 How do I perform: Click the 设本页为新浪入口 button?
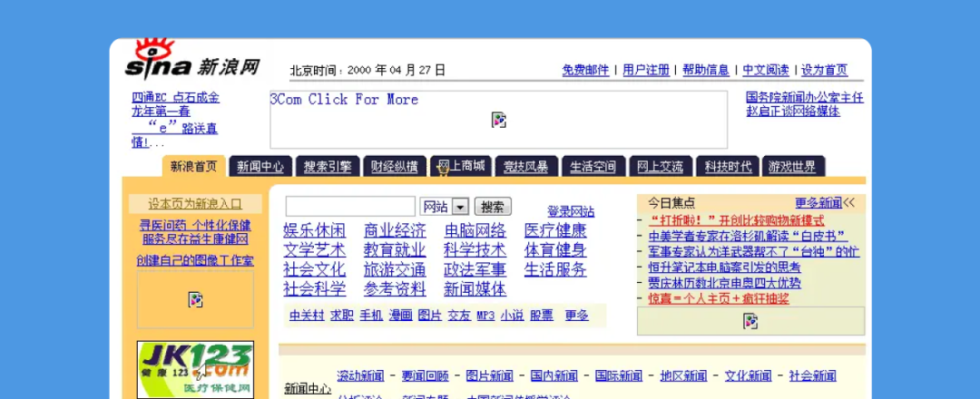[195, 203]
